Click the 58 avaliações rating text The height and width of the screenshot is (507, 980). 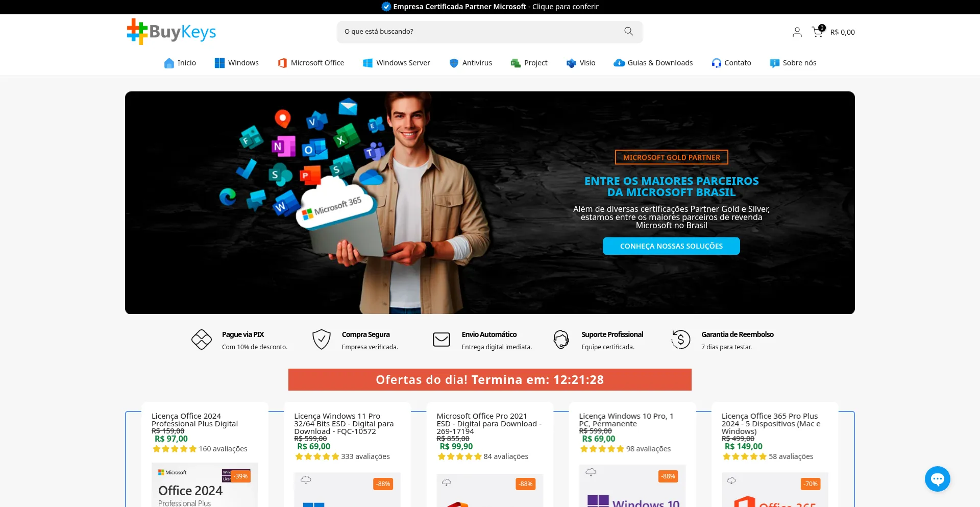click(791, 456)
